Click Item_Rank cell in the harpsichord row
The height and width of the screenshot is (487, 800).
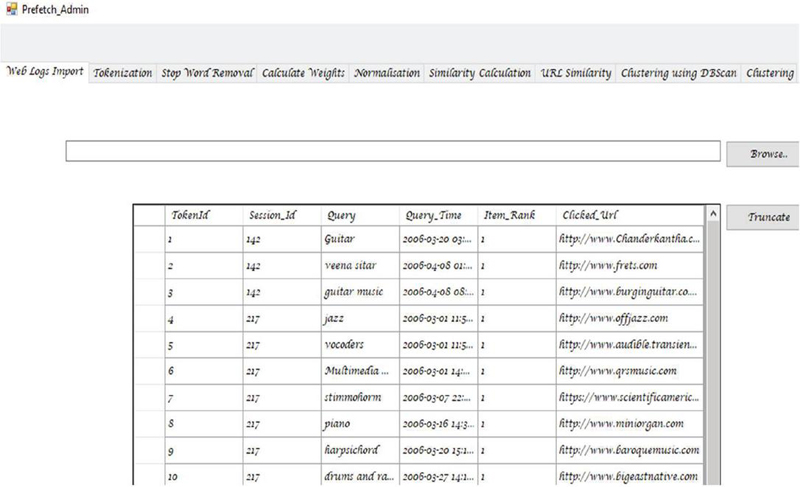tap(517, 450)
